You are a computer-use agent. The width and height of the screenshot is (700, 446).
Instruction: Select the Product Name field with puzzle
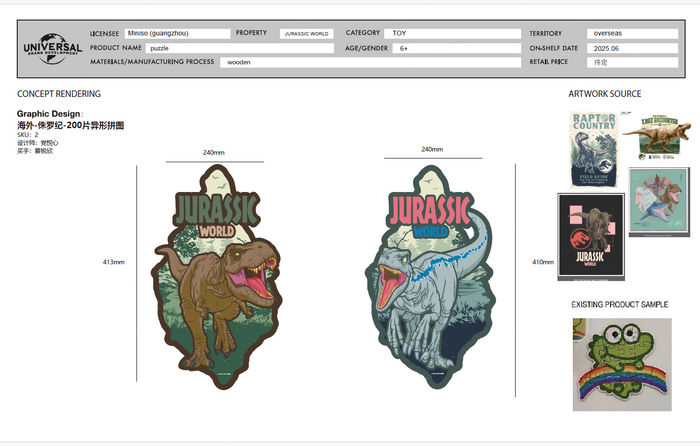[x=240, y=48]
